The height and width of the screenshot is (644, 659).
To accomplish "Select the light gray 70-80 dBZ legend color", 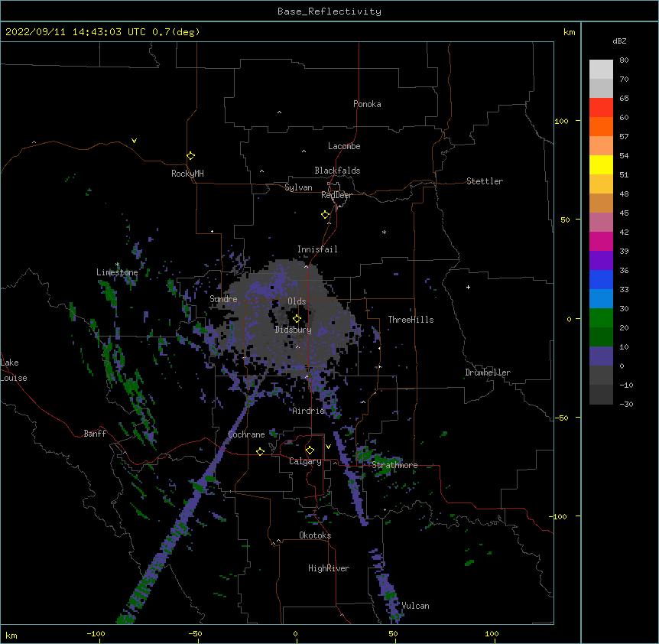I will click(x=601, y=70).
